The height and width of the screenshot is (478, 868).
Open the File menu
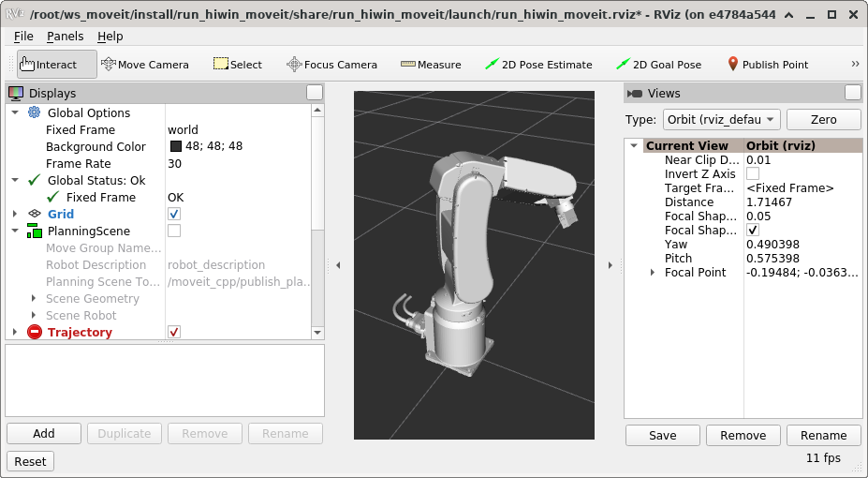(23, 36)
